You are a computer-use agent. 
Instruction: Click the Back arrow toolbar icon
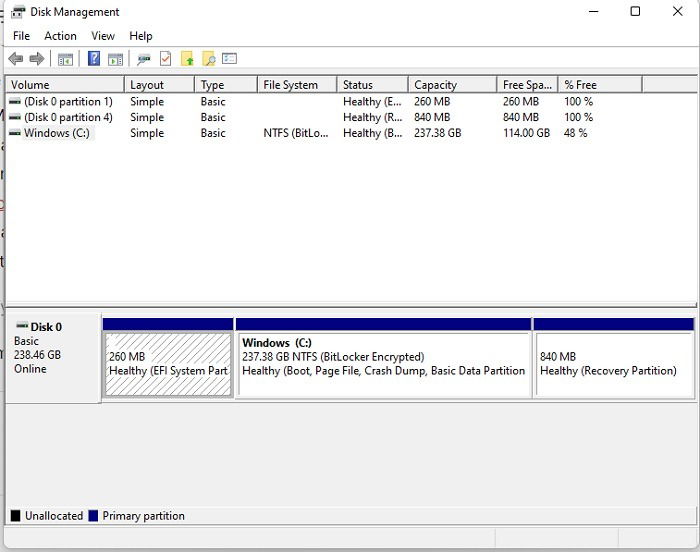tap(16, 59)
